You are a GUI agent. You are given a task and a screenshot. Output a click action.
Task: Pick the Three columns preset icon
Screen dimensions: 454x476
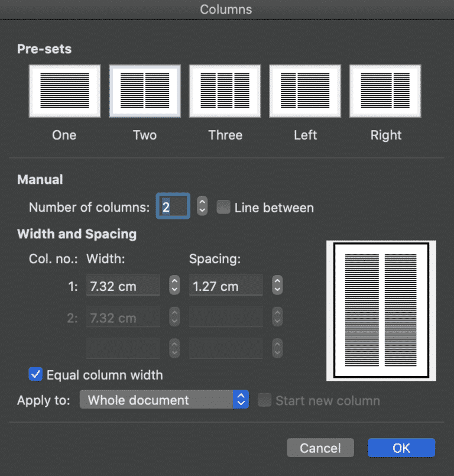(x=225, y=91)
